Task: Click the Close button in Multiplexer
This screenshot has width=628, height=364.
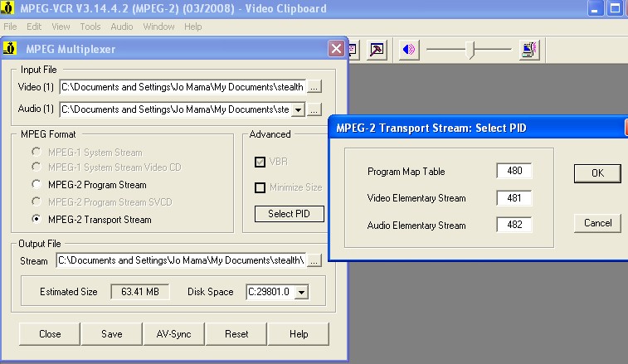Action: [50, 334]
